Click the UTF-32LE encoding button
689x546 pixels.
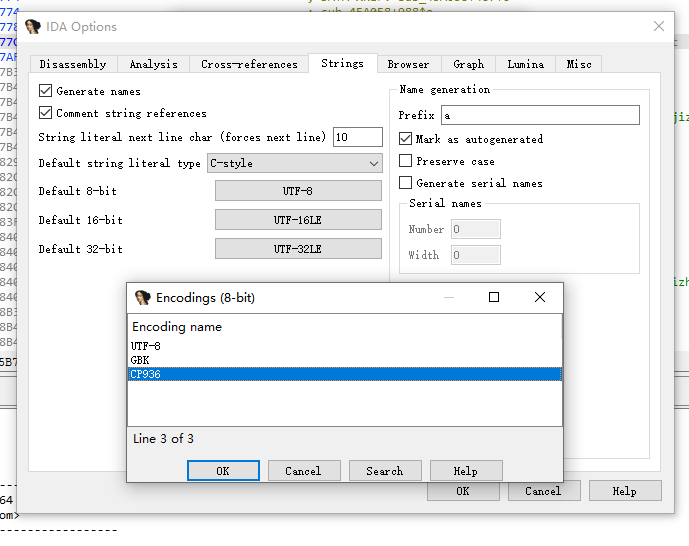[298, 249]
